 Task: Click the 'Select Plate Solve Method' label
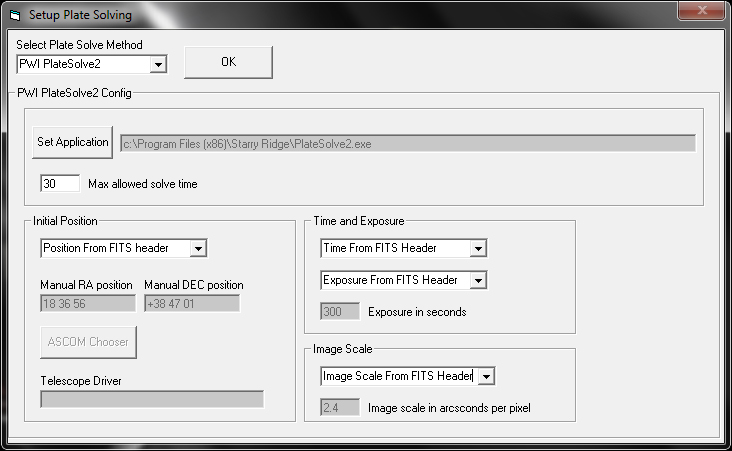coord(79,45)
